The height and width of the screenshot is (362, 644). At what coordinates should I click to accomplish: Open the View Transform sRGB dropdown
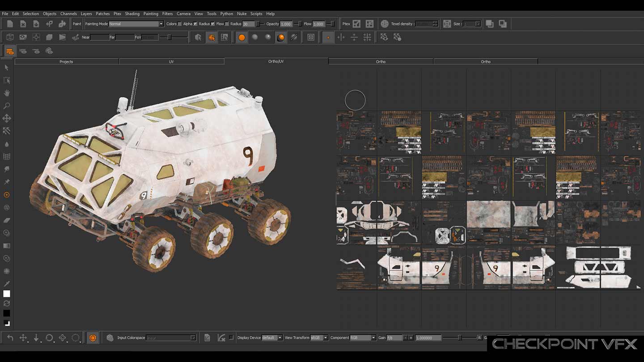318,337
